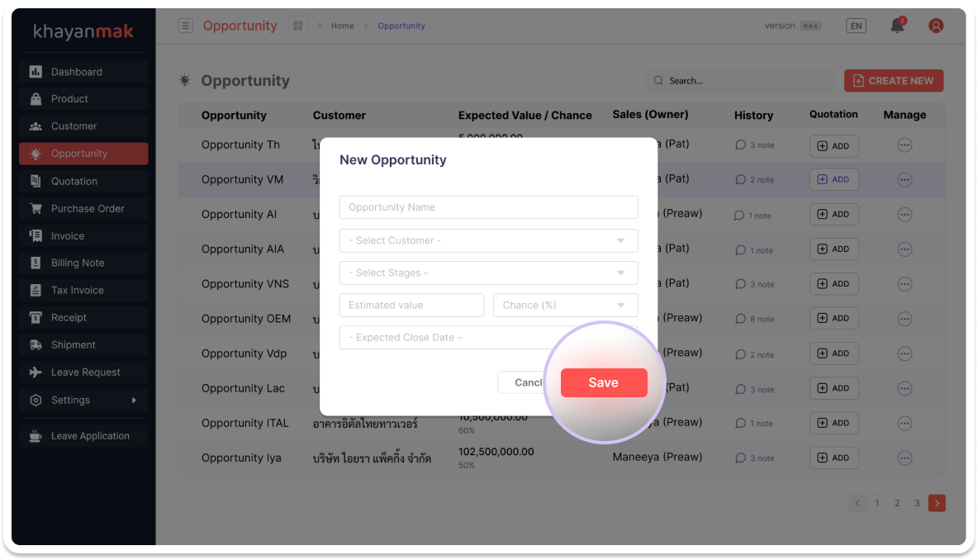The height and width of the screenshot is (560, 978).
Task: Toggle the hamburger sidebar menu icon
Action: click(186, 26)
